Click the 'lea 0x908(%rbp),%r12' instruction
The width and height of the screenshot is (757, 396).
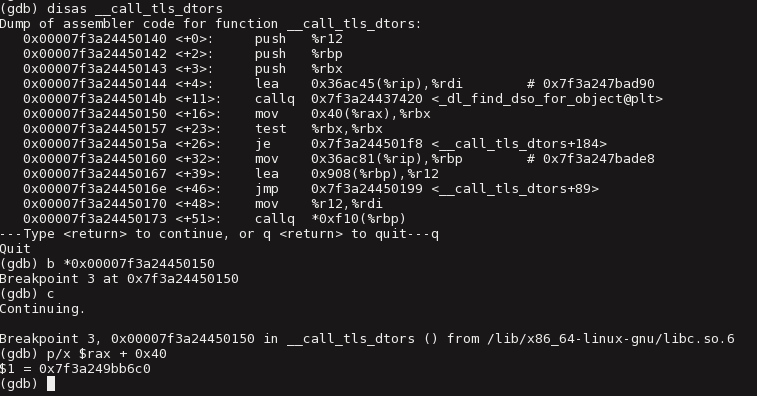coord(347,173)
